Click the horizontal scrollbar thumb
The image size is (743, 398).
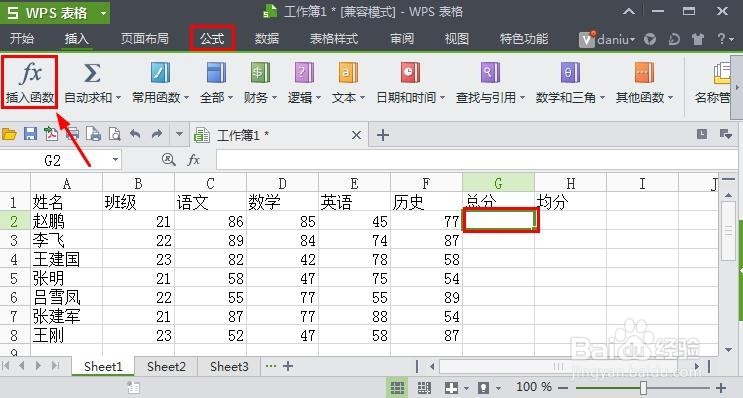(x=558, y=366)
